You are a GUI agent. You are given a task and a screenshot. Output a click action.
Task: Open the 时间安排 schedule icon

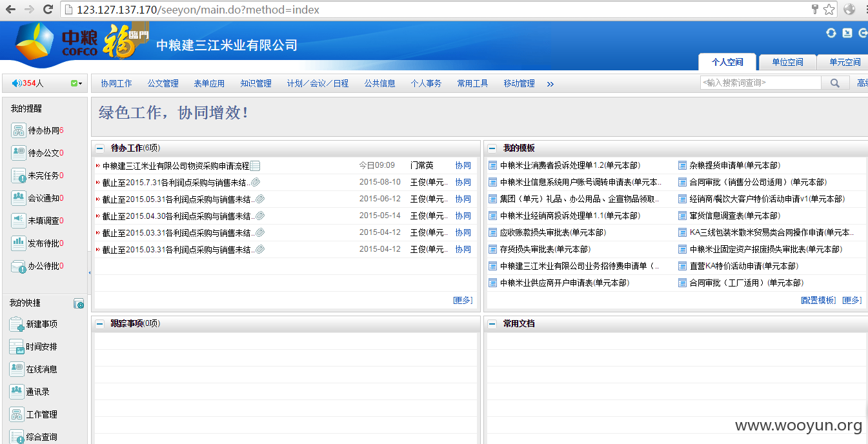click(x=17, y=347)
